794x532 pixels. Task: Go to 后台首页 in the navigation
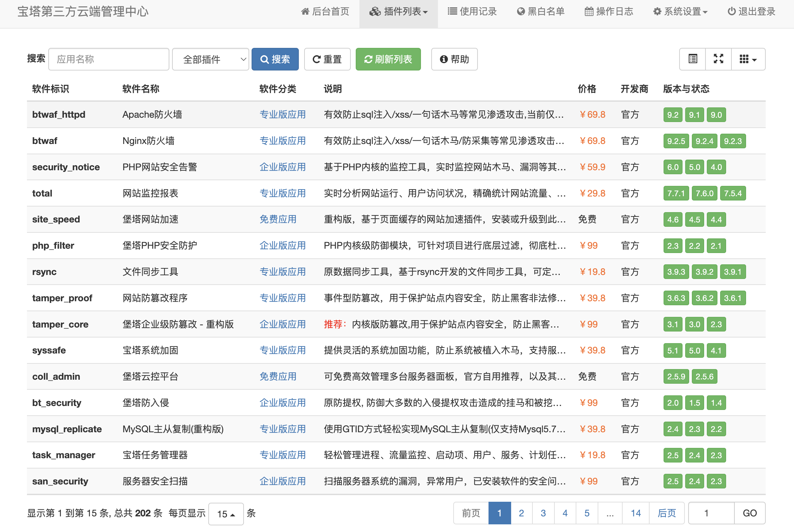click(x=325, y=11)
